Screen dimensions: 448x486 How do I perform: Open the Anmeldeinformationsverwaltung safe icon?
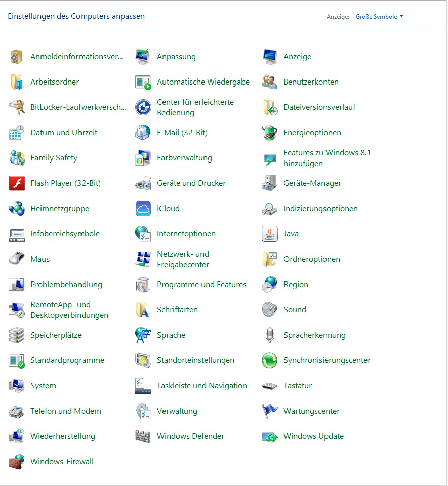pos(16,57)
